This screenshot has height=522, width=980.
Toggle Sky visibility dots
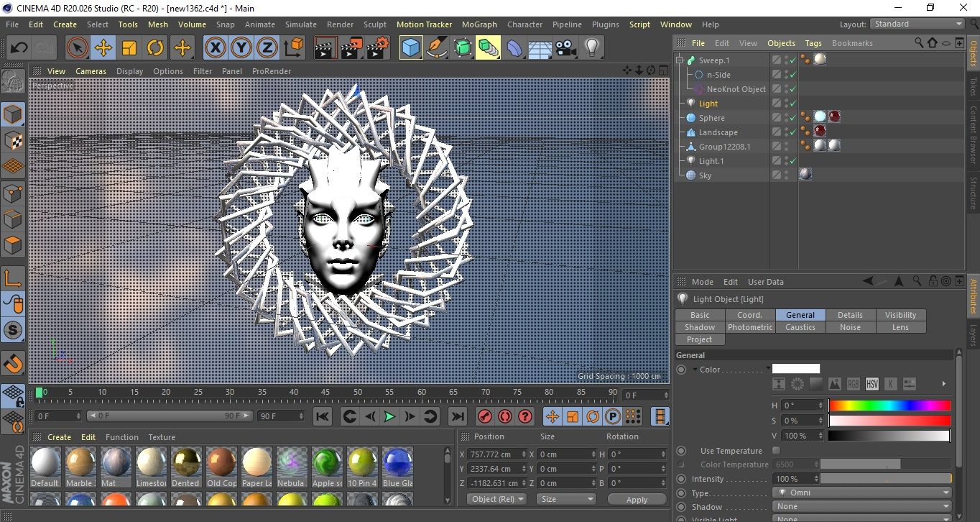tap(786, 175)
